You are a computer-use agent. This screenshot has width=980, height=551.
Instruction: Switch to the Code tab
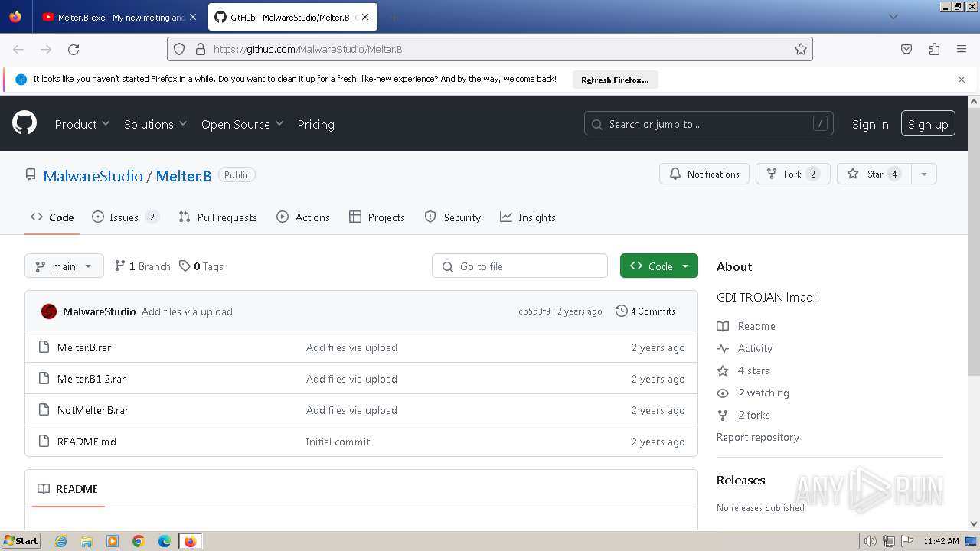click(x=52, y=217)
